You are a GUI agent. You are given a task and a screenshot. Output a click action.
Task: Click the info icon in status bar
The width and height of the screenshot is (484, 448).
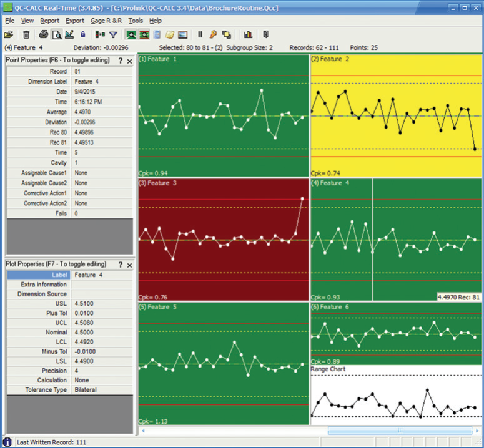pos(7,442)
